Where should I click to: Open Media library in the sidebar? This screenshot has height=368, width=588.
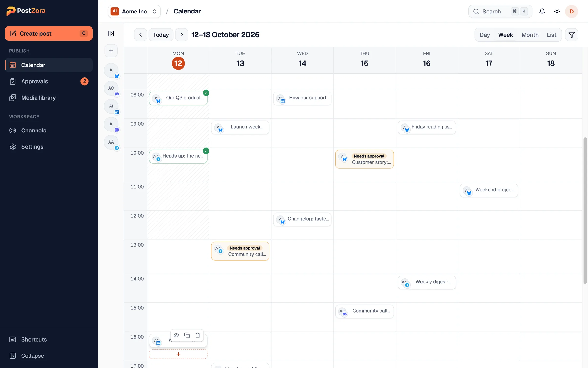pyautogui.click(x=49, y=98)
